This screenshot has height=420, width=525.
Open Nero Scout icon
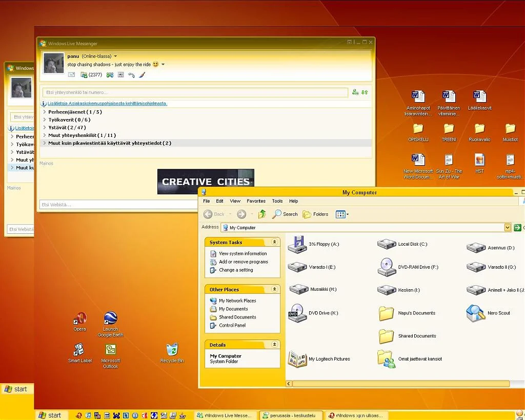pyautogui.click(x=475, y=313)
